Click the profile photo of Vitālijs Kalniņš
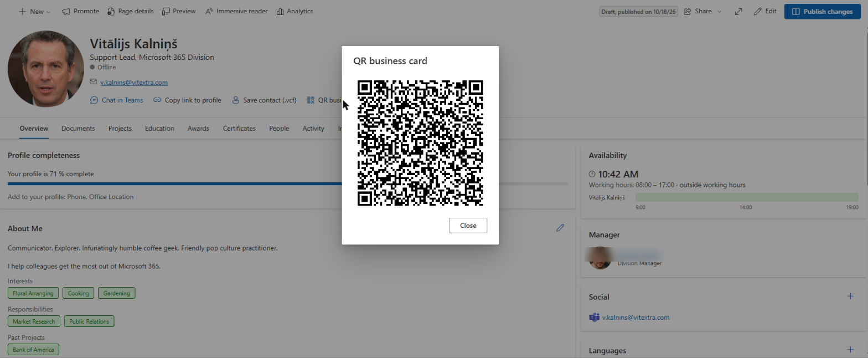Viewport: 868px width, 358px height. click(46, 69)
